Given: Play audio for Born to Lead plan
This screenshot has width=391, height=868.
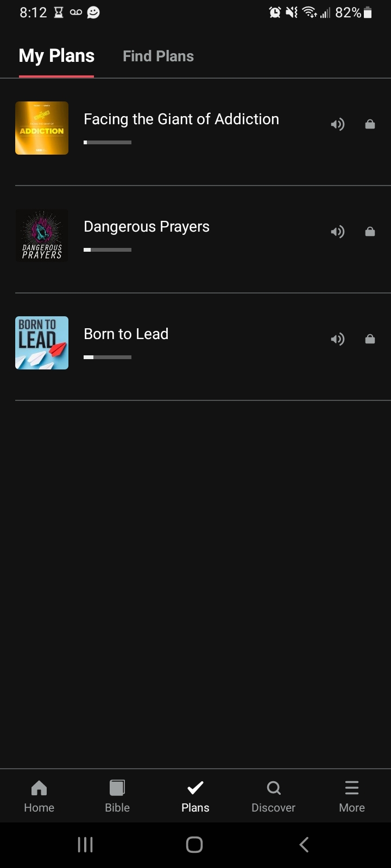Looking at the screenshot, I should click(x=337, y=340).
